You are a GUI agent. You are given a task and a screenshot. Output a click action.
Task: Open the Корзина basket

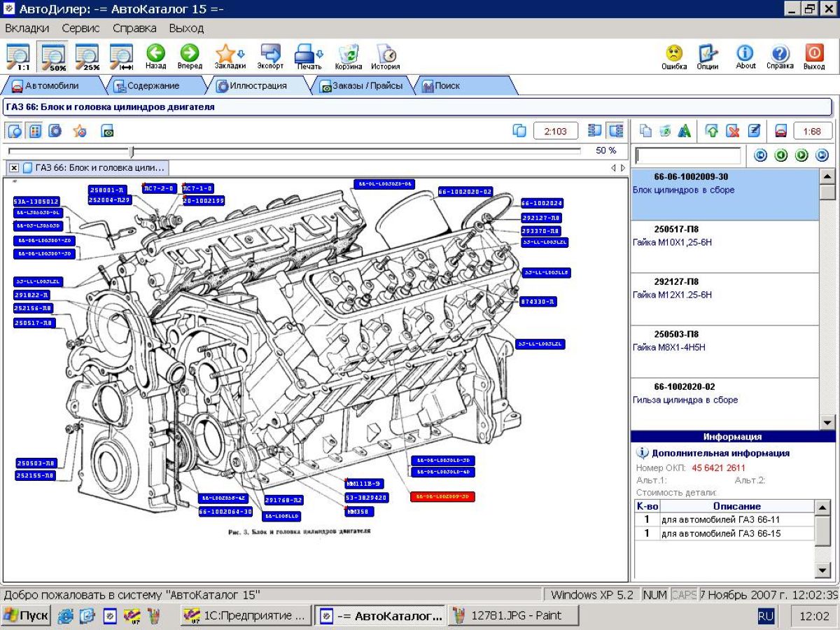click(349, 57)
